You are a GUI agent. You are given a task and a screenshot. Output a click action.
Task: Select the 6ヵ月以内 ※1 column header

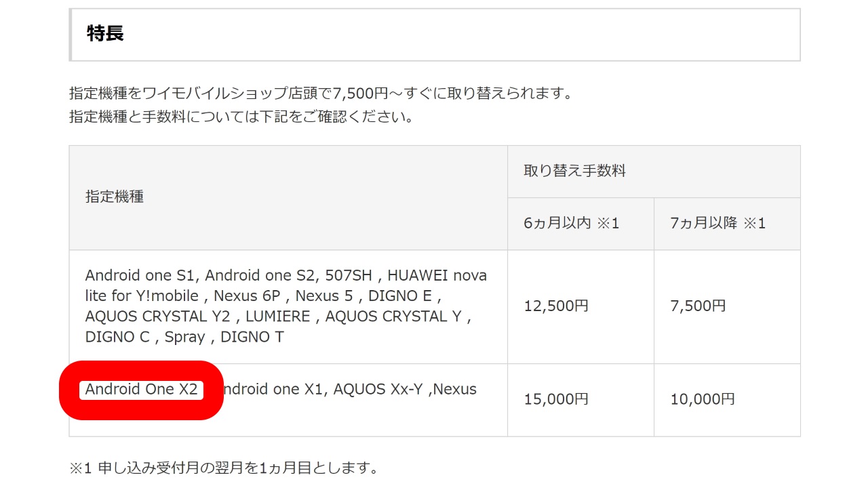click(571, 224)
